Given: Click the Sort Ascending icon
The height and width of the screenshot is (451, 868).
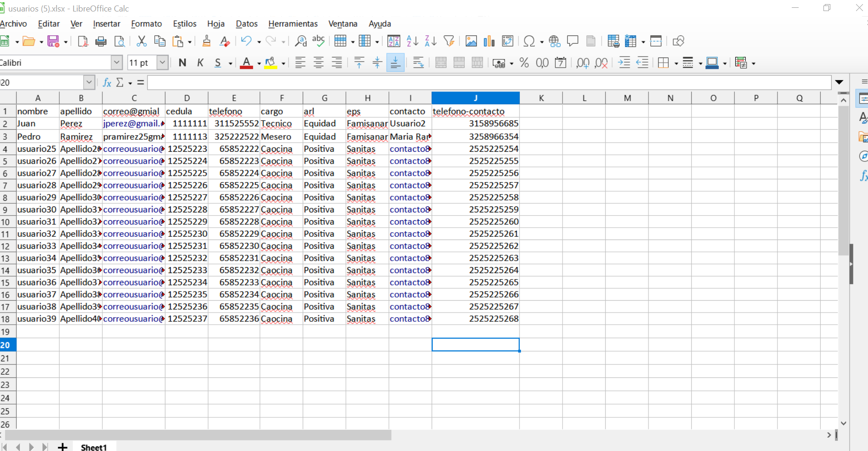Looking at the screenshot, I should (x=412, y=41).
